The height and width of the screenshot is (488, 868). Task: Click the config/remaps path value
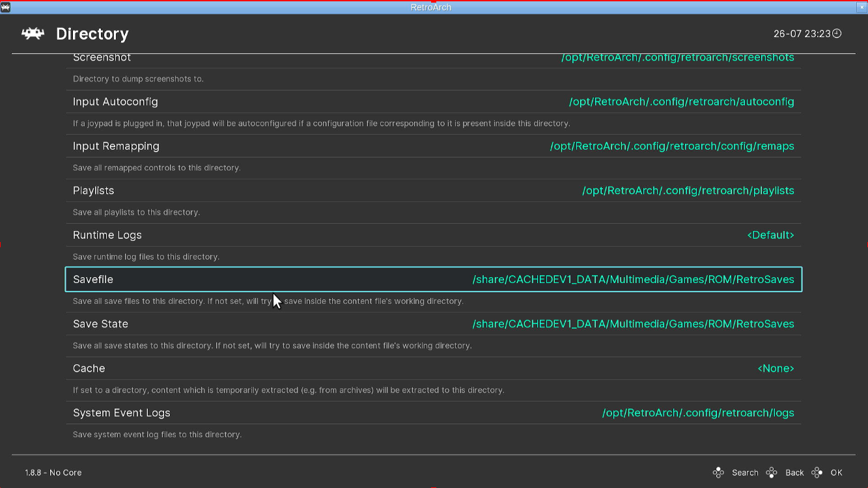click(x=672, y=146)
